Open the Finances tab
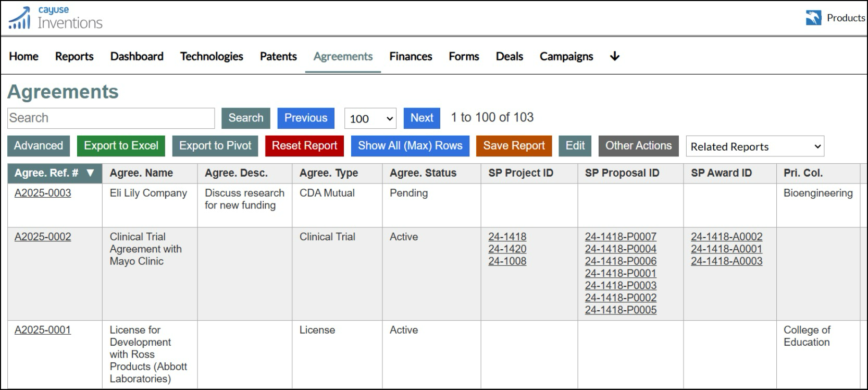The height and width of the screenshot is (390, 868). pos(411,56)
